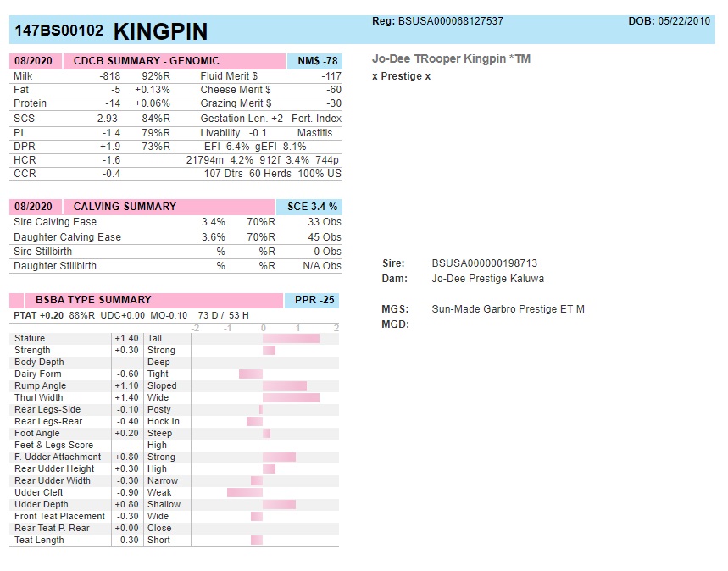
Task: Click the MGS Sun-Made Garbro Prestige ET M
Action: pos(508,308)
